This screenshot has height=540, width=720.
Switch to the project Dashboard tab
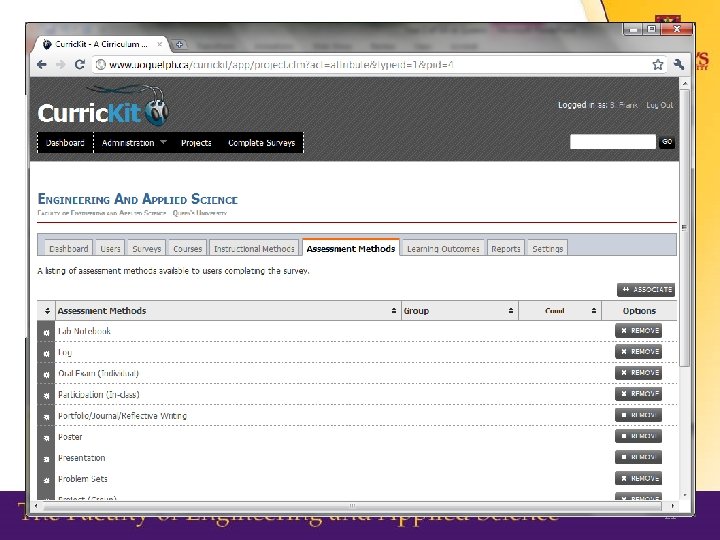coord(68,248)
